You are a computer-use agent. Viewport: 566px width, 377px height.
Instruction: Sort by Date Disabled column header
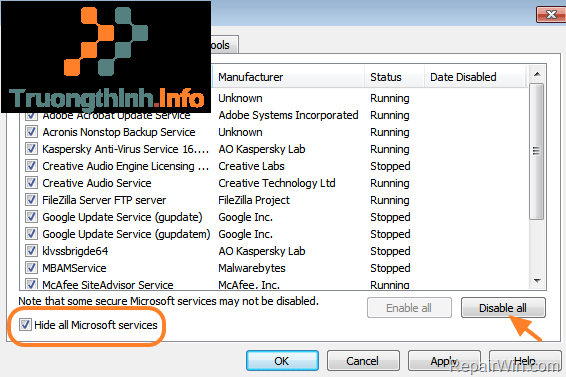click(x=476, y=77)
